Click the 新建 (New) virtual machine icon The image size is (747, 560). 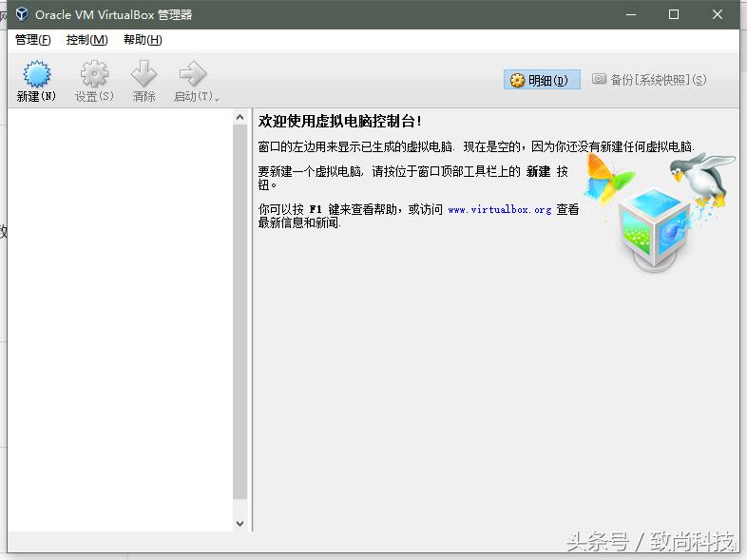click(x=36, y=75)
